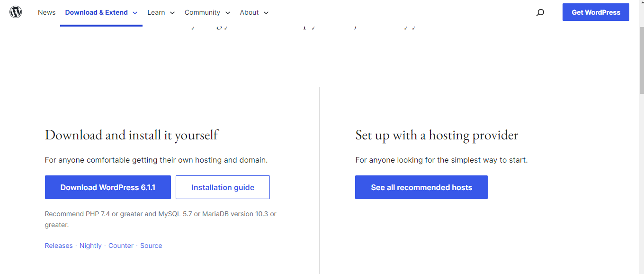Expand the chevron next to Learn
The height and width of the screenshot is (274, 644).
pos(172,13)
